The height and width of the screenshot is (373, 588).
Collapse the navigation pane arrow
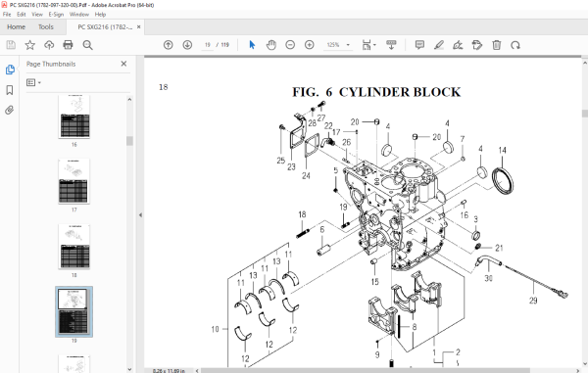(140, 215)
